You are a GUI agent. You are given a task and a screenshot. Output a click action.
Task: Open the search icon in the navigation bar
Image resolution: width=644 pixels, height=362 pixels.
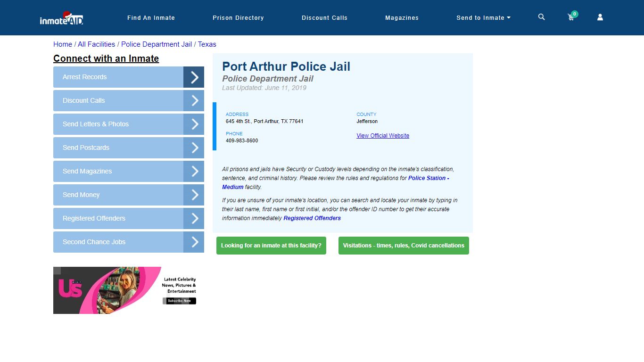click(541, 16)
